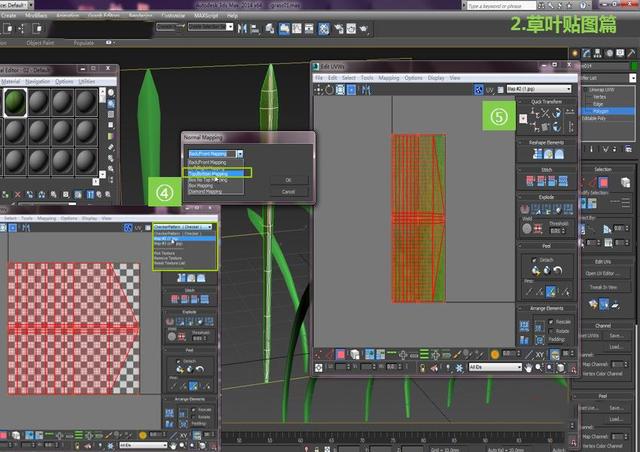Choose Pick Texture in the texture dropdown list
Image resolution: width=640 pixels, height=452 pixels.
[x=164, y=253]
